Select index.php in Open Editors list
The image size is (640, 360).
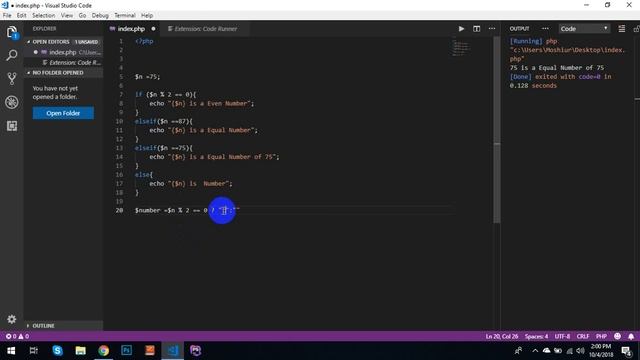pos(63,52)
